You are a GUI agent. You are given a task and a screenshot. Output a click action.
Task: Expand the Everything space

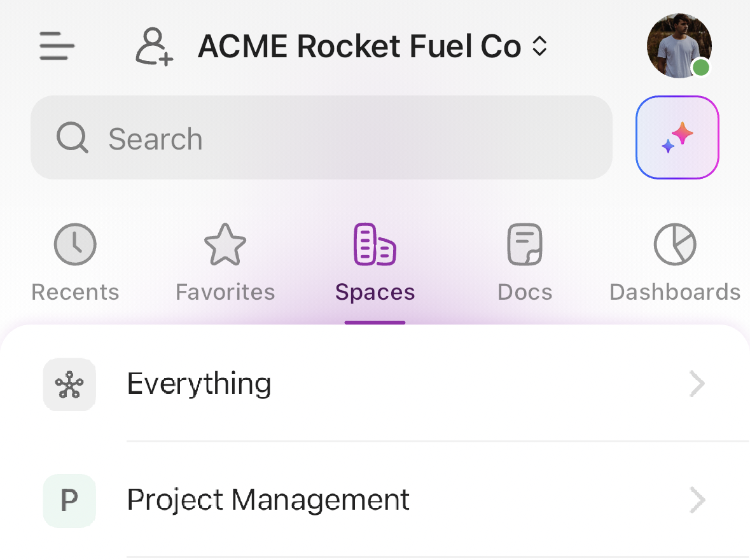click(698, 384)
